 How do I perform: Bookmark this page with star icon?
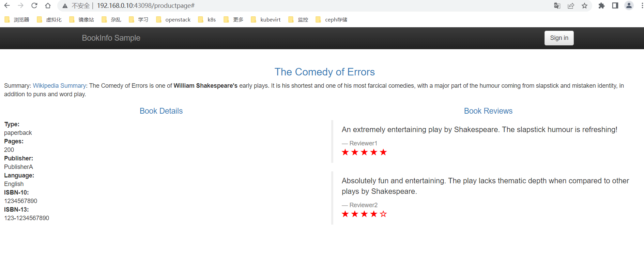tap(585, 5)
